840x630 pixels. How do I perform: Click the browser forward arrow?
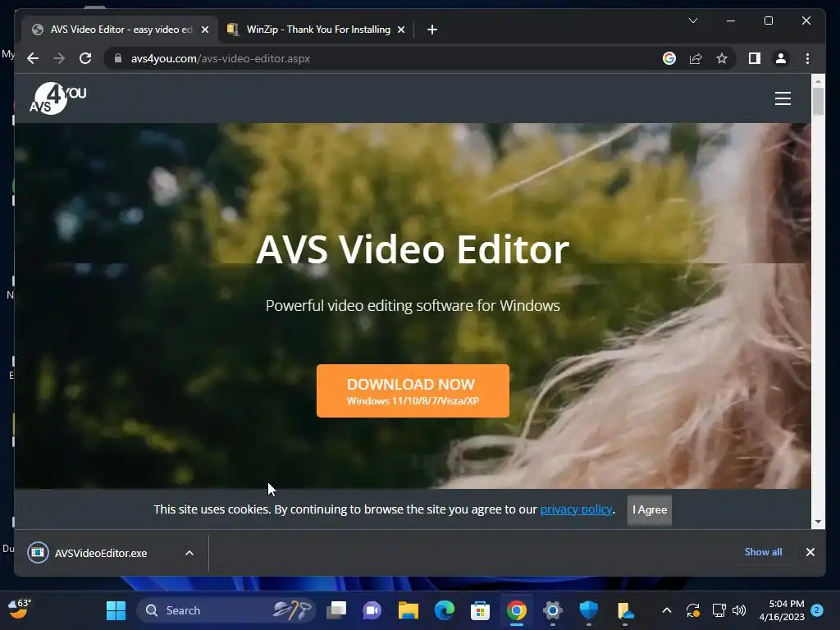click(x=59, y=58)
